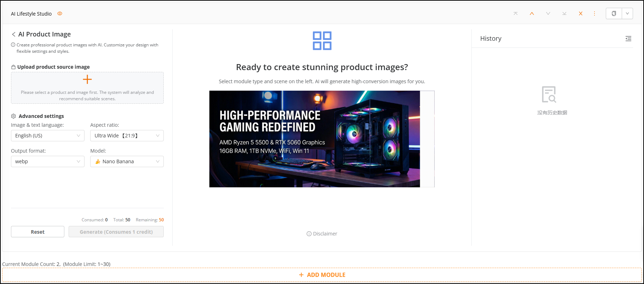644x284 pixels.
Task: Move module up with orange arrow
Action: tap(532, 13)
